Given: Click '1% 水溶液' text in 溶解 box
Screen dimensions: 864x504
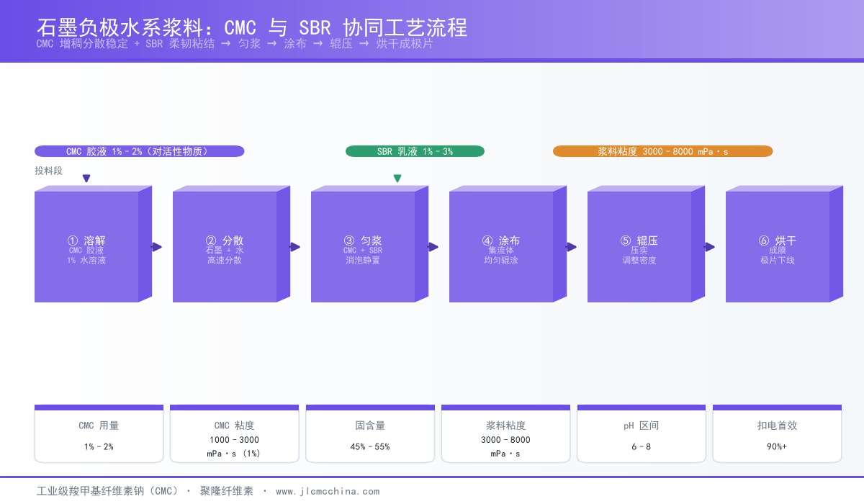Looking at the screenshot, I should click(x=86, y=261).
